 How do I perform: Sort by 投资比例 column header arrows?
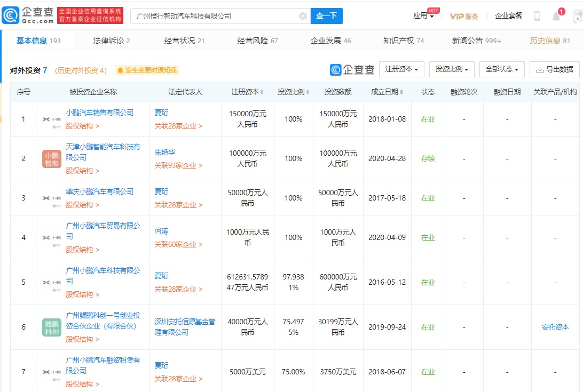click(x=308, y=92)
